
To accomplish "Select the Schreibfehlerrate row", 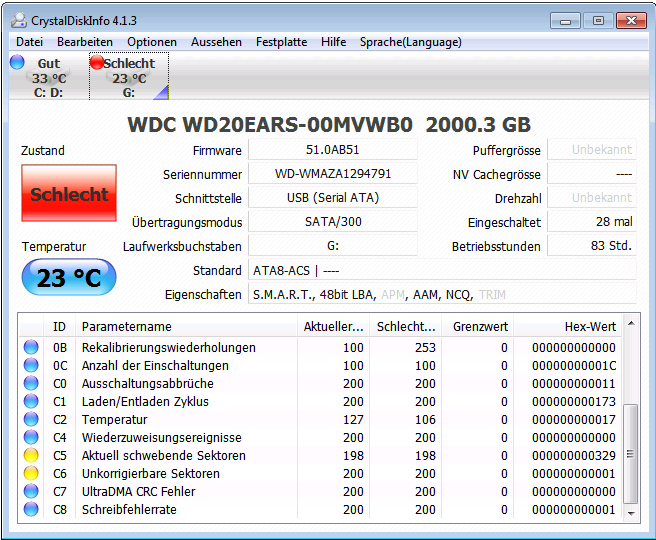I will (x=320, y=509).
